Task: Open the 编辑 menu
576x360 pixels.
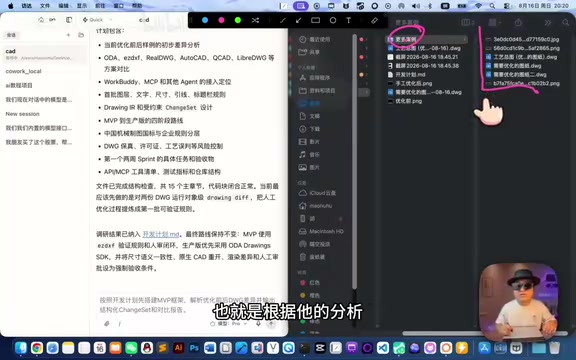Action: pos(63,6)
